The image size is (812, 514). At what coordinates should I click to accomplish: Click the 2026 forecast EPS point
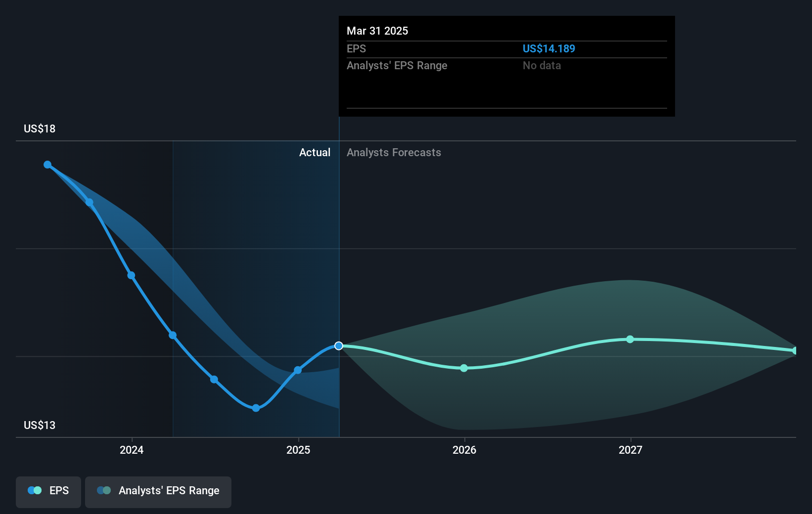pos(464,368)
